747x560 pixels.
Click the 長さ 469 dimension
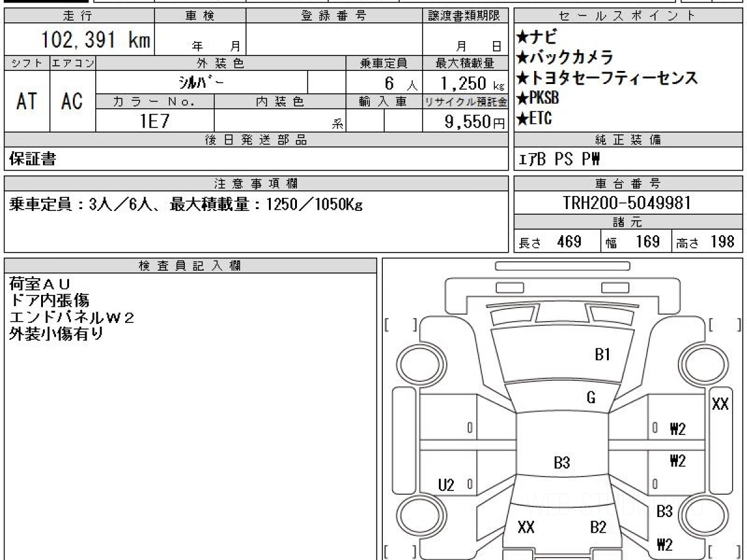pyautogui.click(x=550, y=242)
